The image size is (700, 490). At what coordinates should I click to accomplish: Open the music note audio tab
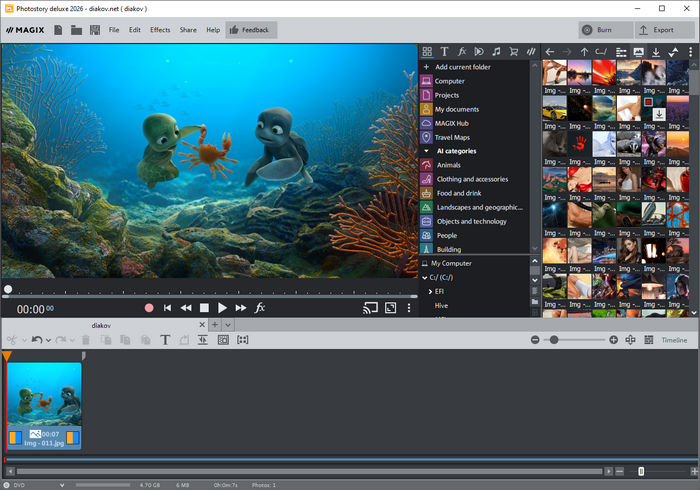pos(496,51)
